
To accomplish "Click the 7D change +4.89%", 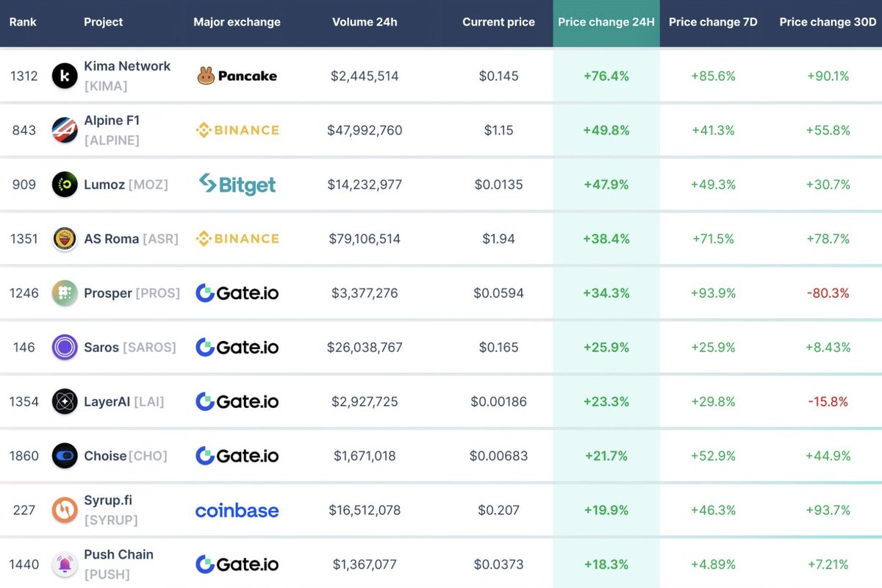I will [713, 564].
